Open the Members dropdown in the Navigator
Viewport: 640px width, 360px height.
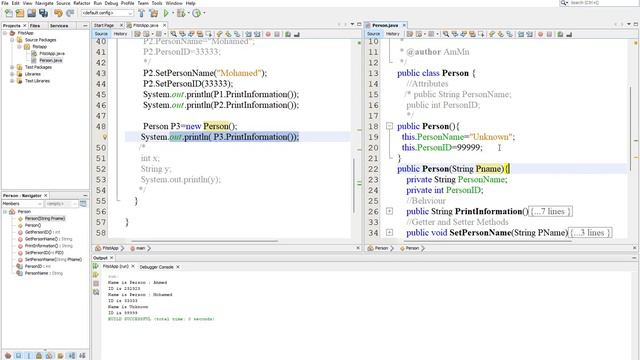pyautogui.click(x=22, y=204)
